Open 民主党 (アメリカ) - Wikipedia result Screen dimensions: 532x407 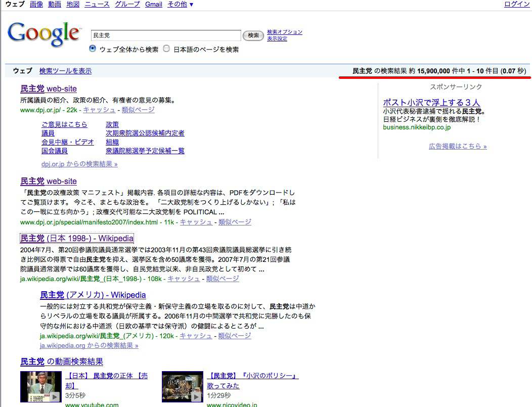coord(93,295)
